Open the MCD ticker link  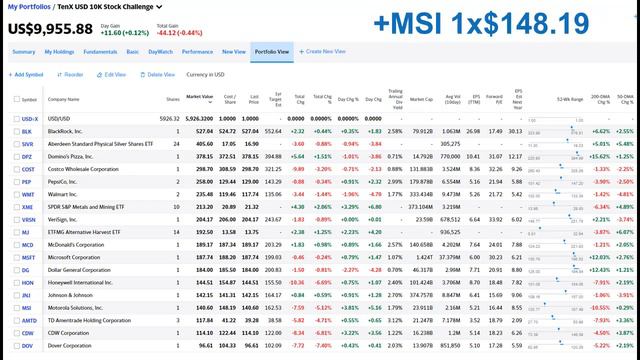tap(27, 245)
